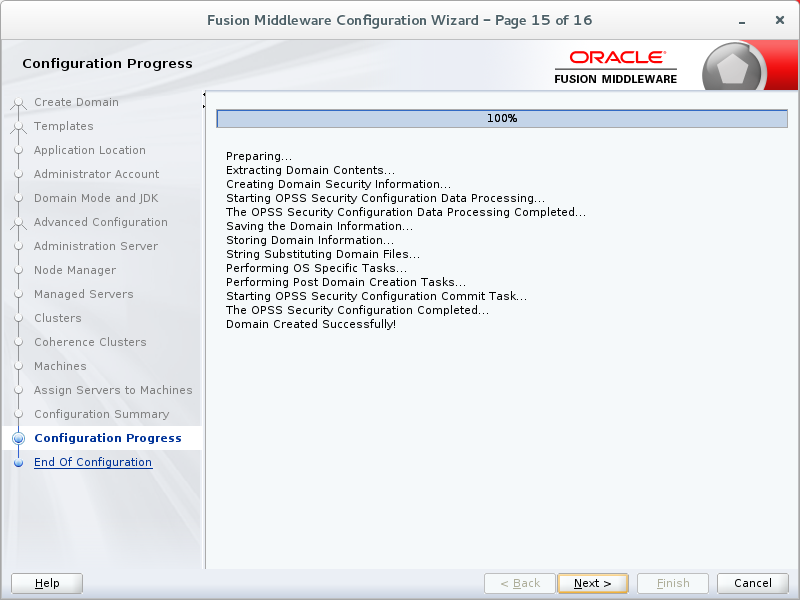Click the disabled Finish button
Image resolution: width=800 pixels, height=600 pixels.
[x=673, y=583]
